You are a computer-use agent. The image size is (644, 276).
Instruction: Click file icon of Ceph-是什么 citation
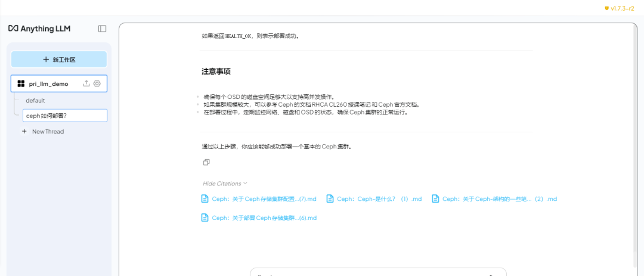[330, 199]
